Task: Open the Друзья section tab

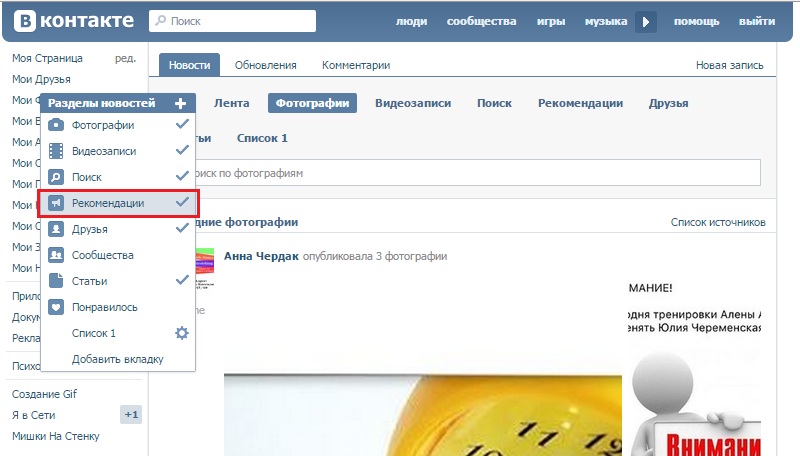Action: tap(668, 103)
